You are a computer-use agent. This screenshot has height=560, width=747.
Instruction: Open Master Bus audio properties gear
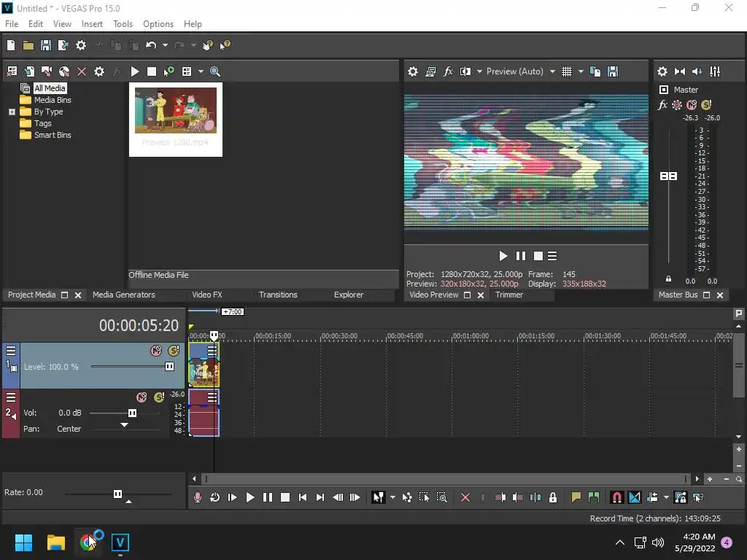662,71
